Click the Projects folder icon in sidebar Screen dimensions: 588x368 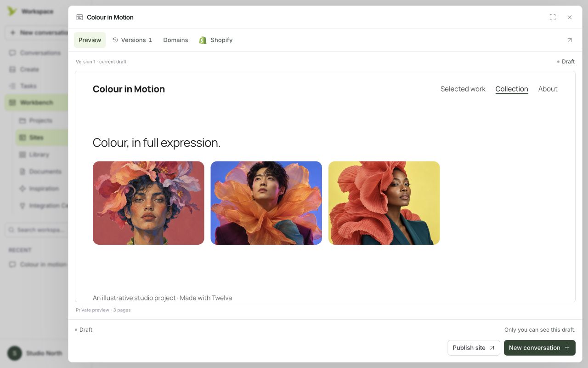(x=22, y=121)
